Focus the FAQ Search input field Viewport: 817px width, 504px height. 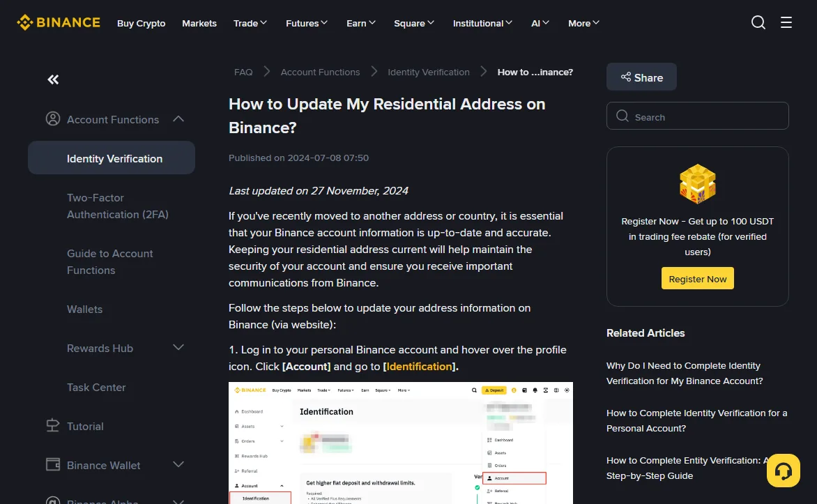click(697, 116)
